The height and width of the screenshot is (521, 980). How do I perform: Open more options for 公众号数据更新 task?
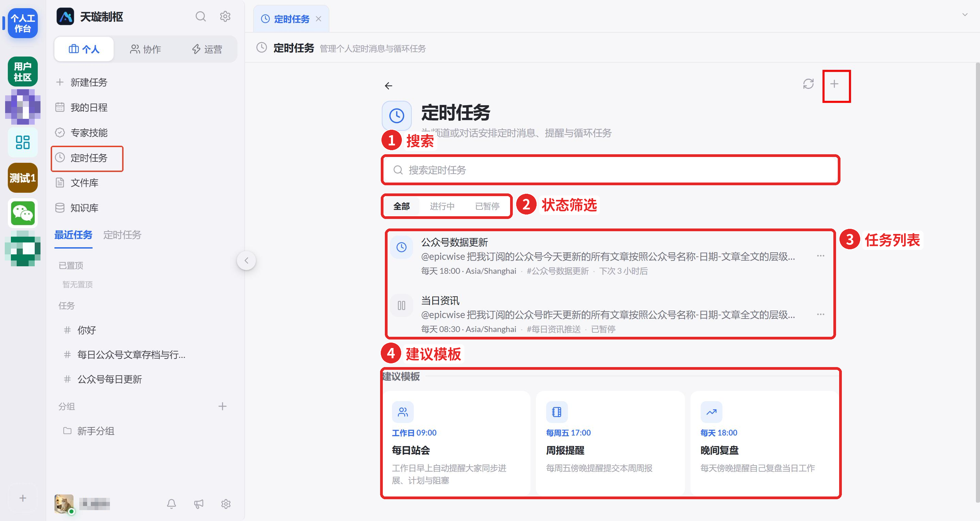821,256
